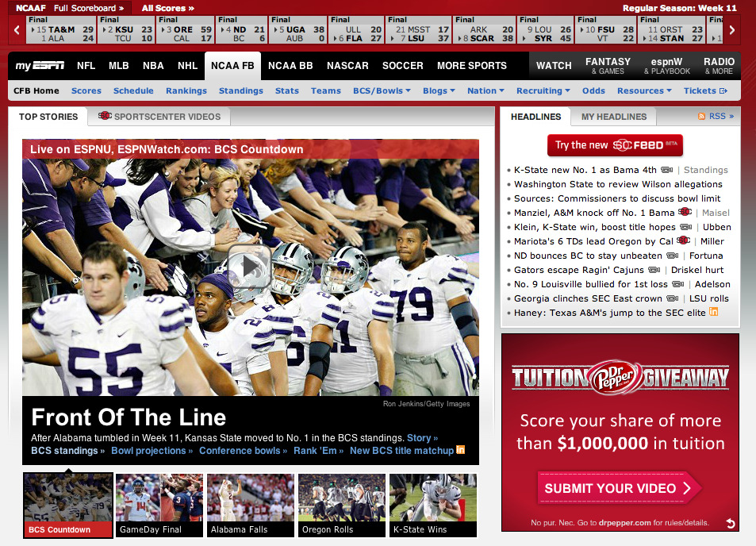756x546 pixels.
Task: Open the Full Scoreboard link
Action: coord(89,8)
